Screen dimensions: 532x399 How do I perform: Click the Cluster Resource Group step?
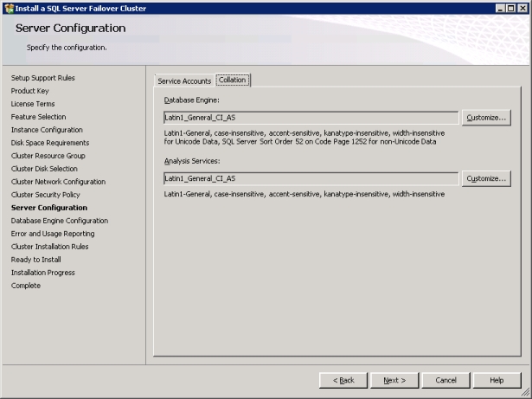pyautogui.click(x=48, y=156)
